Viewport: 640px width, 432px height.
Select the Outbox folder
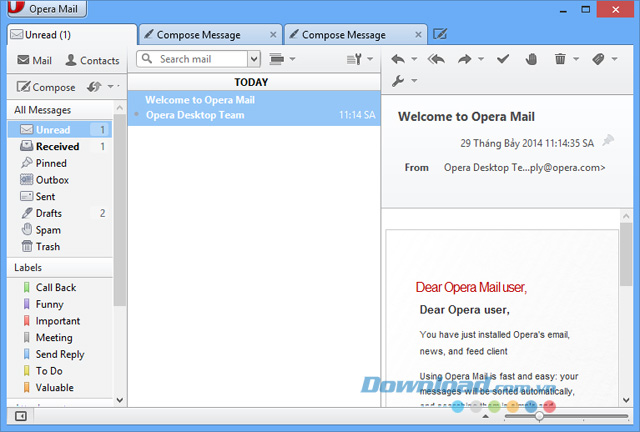[x=60, y=180]
